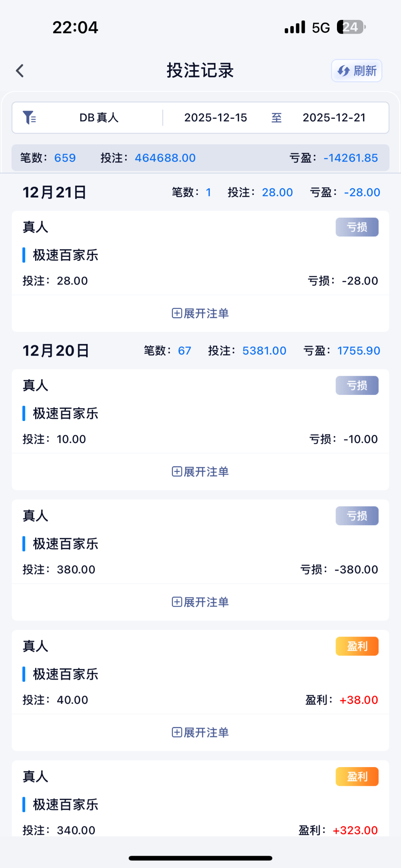Tap the 亏损 badge on the 28.00 bet

point(357,227)
